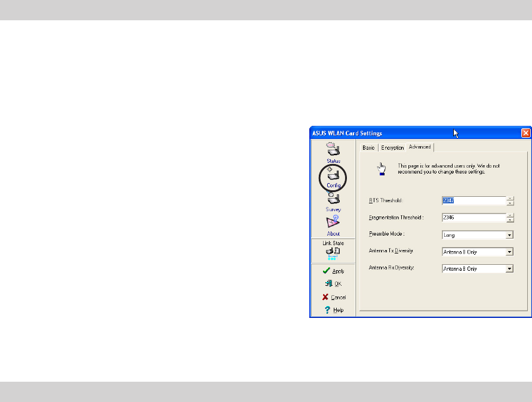The height and width of the screenshot is (402, 532).
Task: Decrease RTS Threshold with down arrow
Action: (x=510, y=203)
